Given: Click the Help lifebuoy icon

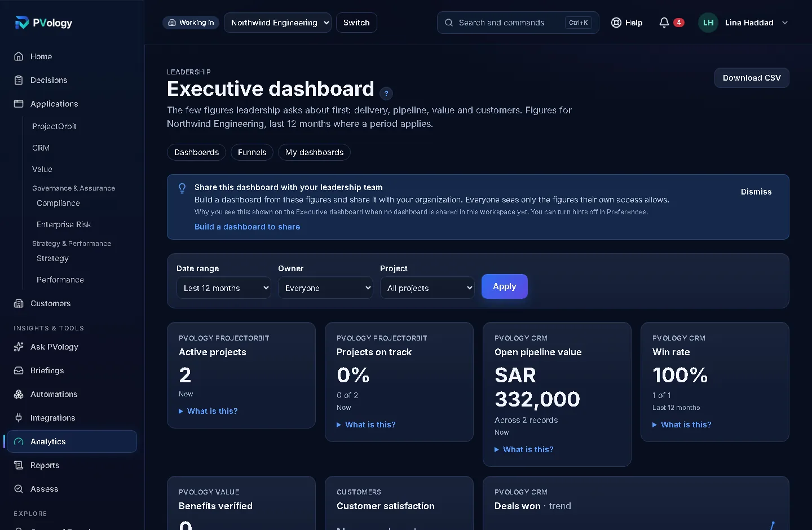Looking at the screenshot, I should (616, 23).
